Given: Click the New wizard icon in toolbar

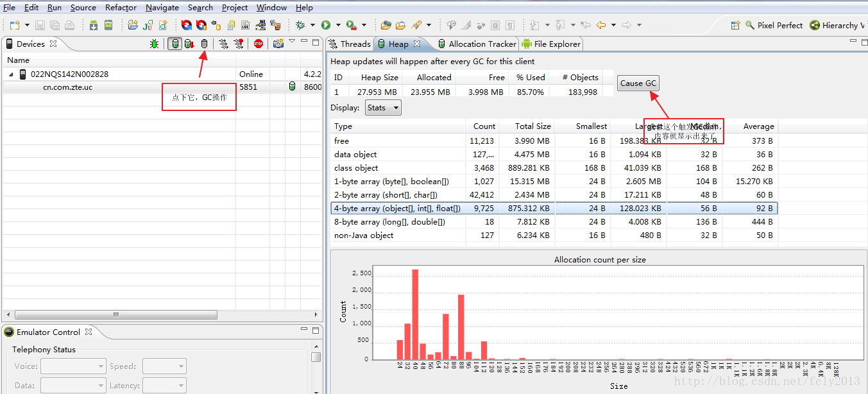Looking at the screenshot, I should click(13, 26).
